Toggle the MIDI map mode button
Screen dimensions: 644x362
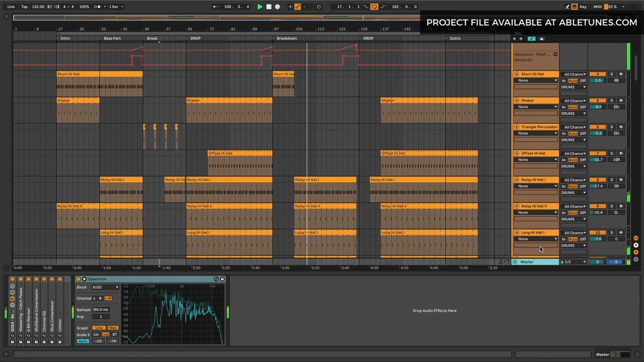click(598, 7)
